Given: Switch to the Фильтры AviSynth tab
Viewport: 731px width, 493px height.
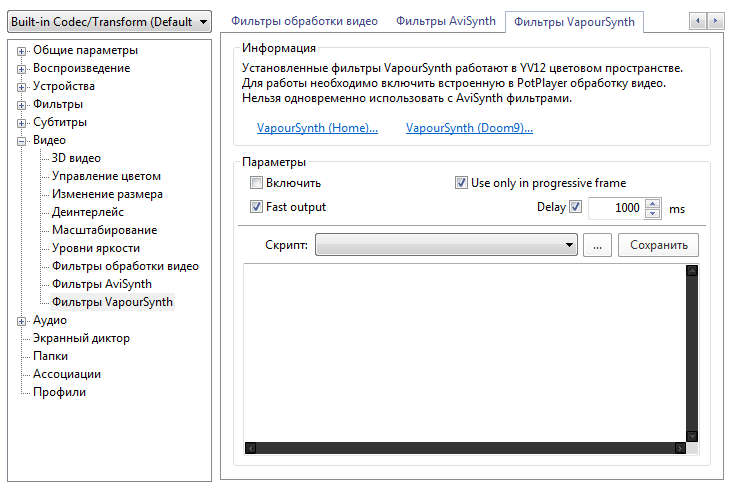Looking at the screenshot, I should click(446, 21).
